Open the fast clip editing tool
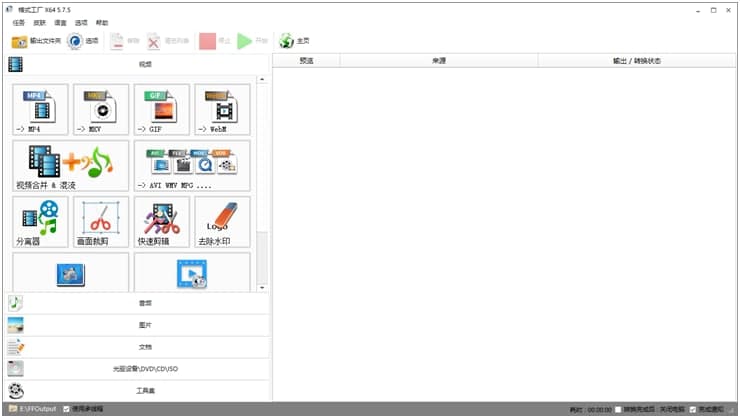The height and width of the screenshot is (418, 740). (162, 222)
